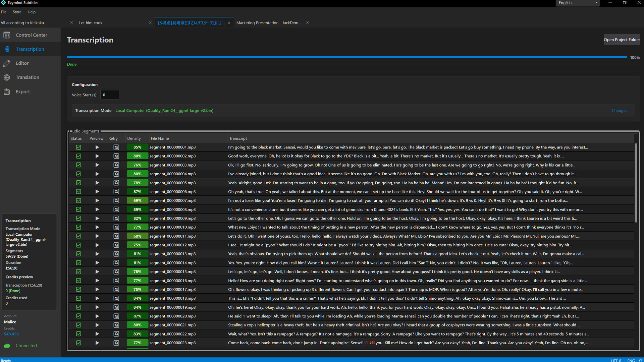Sort segments by Density column header
Image resolution: width=644 pixels, height=362 pixels.
pyautogui.click(x=134, y=138)
